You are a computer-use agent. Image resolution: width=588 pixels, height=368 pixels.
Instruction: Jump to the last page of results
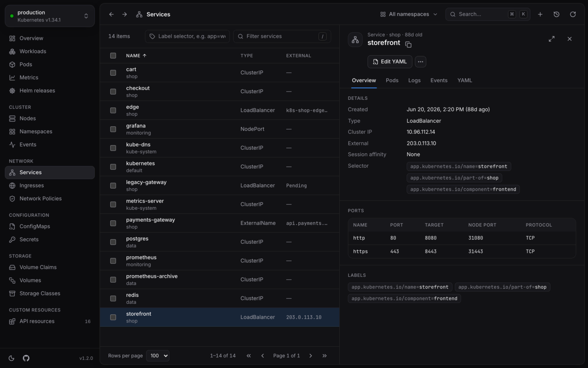(325, 356)
